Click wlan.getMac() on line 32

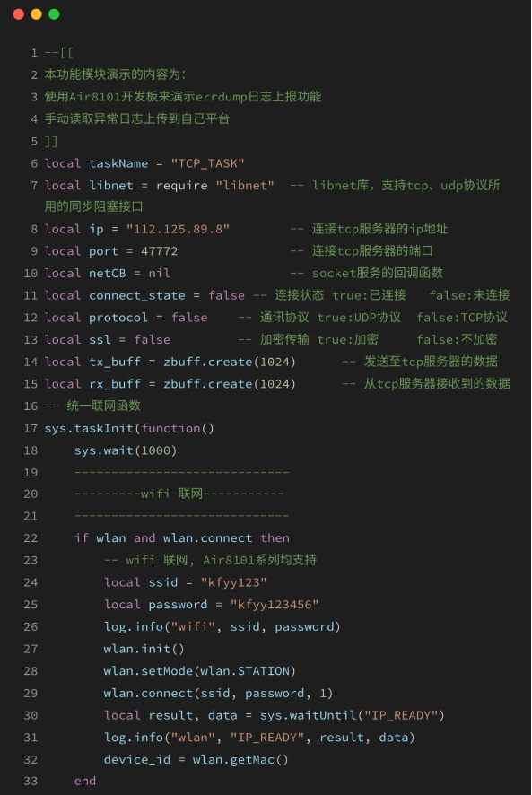pos(240,759)
